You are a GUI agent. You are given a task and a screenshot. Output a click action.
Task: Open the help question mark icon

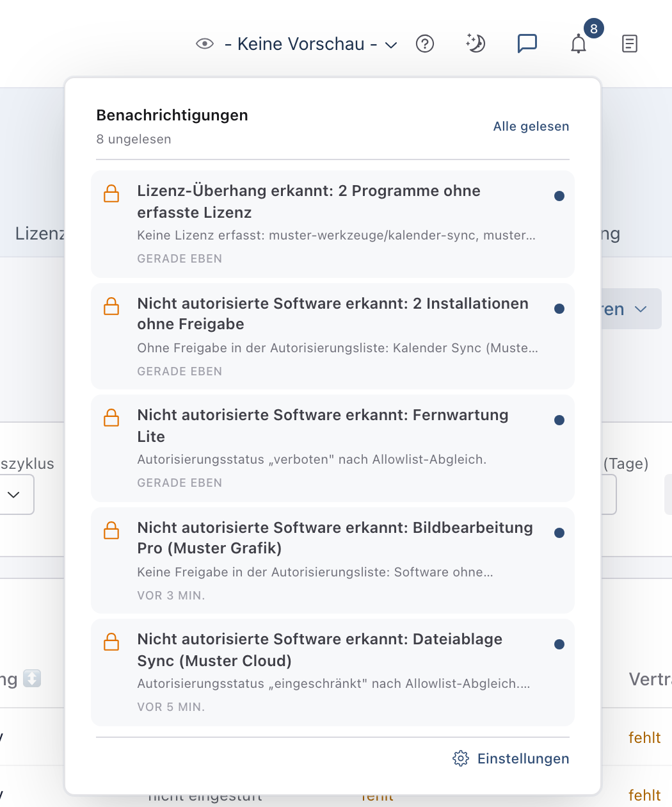425,44
